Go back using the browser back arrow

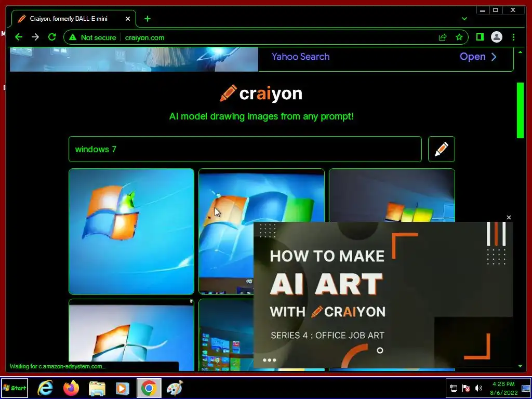point(19,37)
